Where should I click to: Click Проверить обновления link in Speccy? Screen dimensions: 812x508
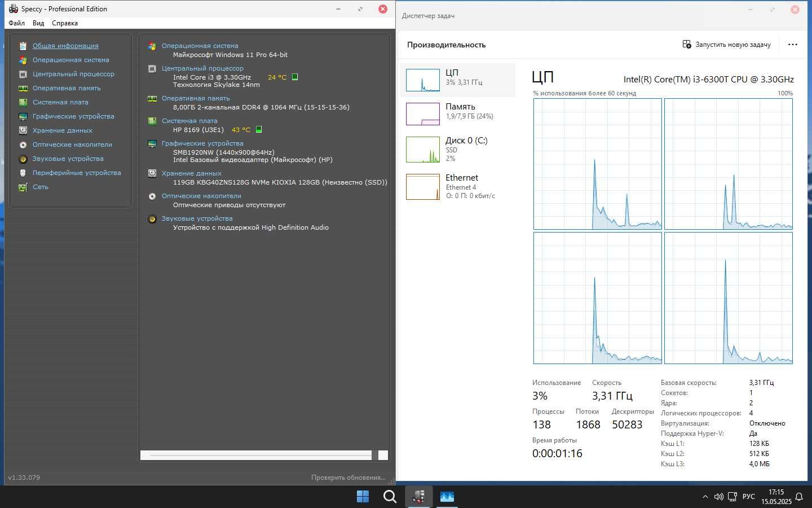(348, 478)
